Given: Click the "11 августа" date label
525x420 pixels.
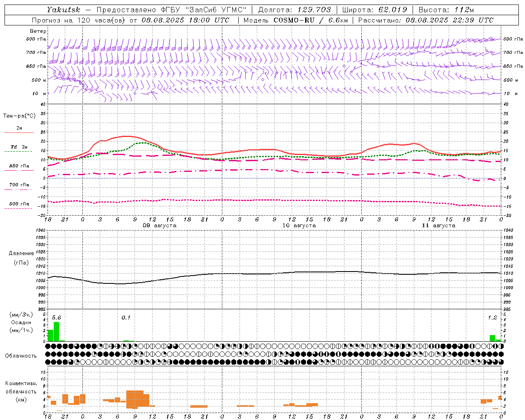Looking at the screenshot, I should 438,226.
